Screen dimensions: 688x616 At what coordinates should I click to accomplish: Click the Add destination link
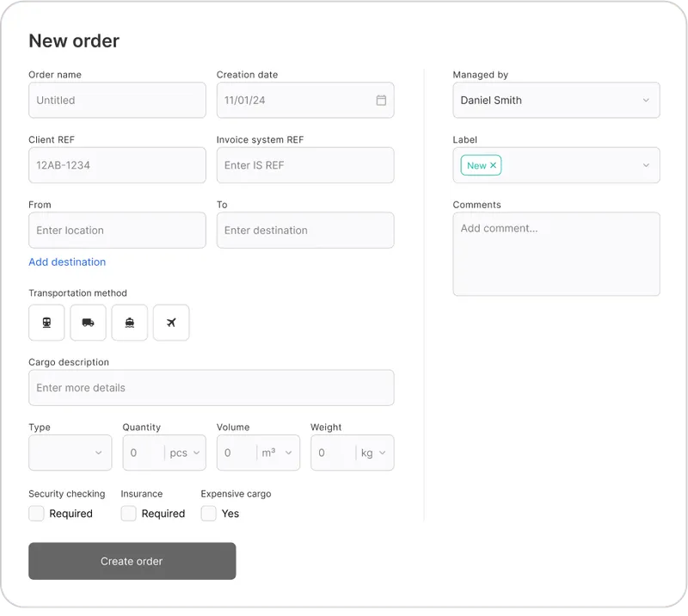coord(67,262)
